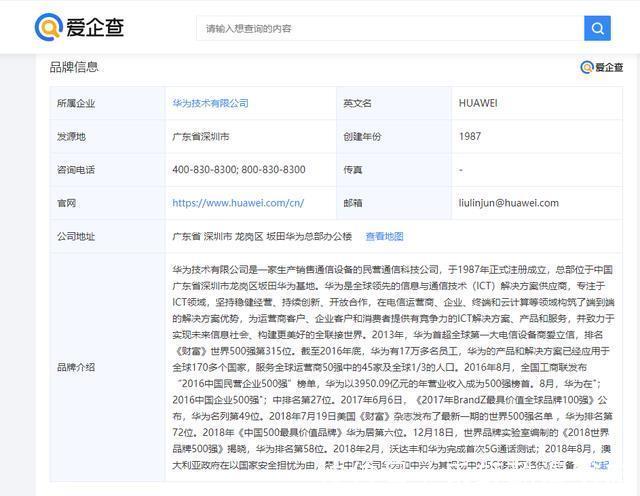This screenshot has width=640, height=496.
Task: Click 查看地图 map link
Action: [384, 236]
